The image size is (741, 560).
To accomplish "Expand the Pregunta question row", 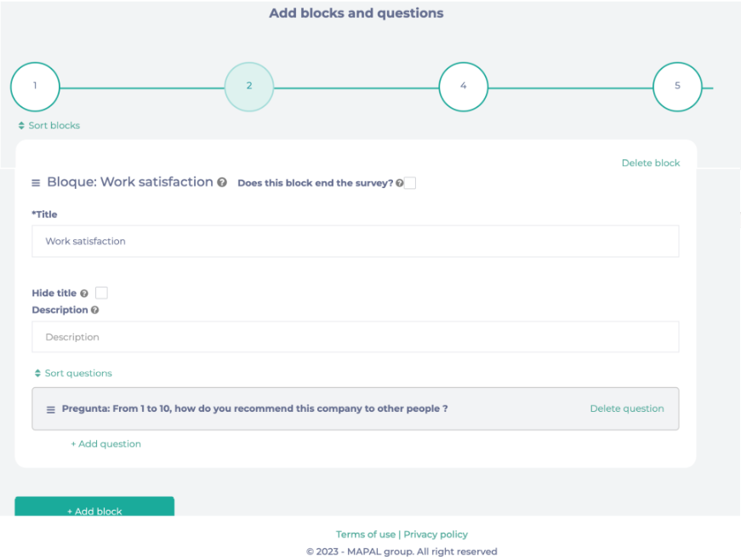I will click(x=255, y=409).
